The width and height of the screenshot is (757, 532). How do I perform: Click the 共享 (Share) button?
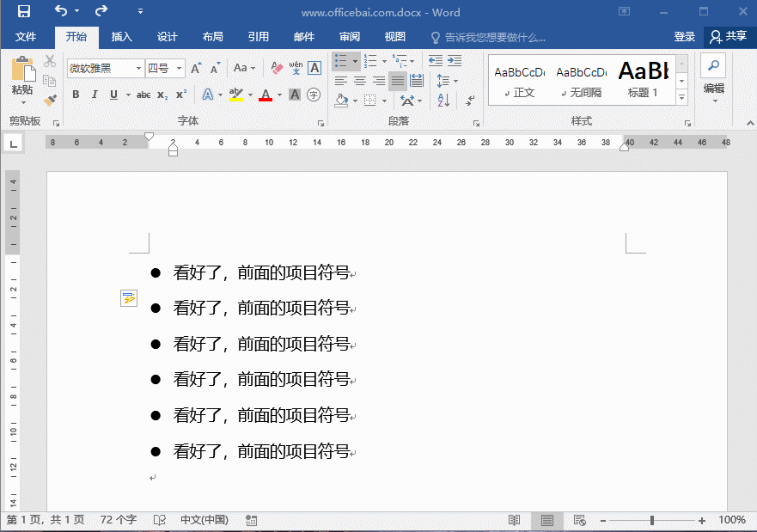coord(729,37)
